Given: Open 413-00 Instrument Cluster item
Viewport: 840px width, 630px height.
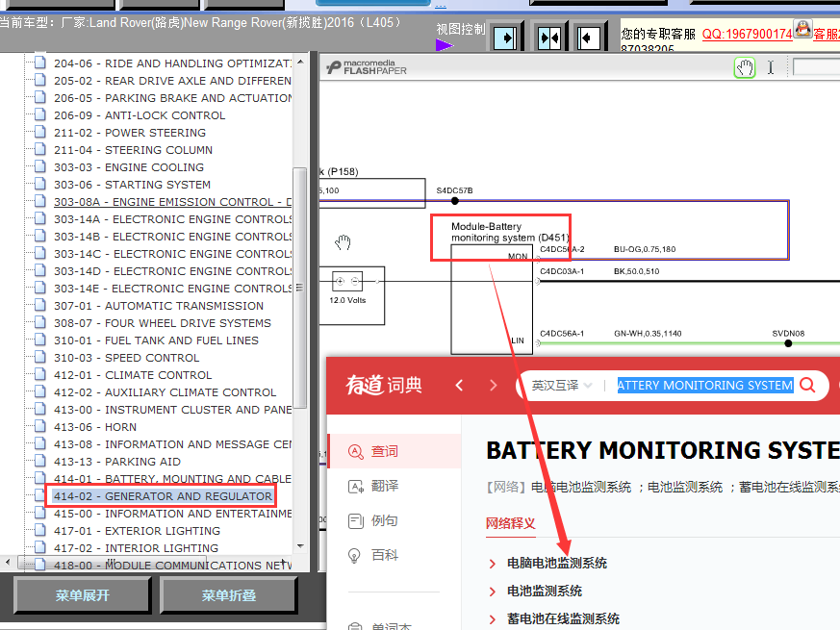Looking at the screenshot, I should click(172, 410).
